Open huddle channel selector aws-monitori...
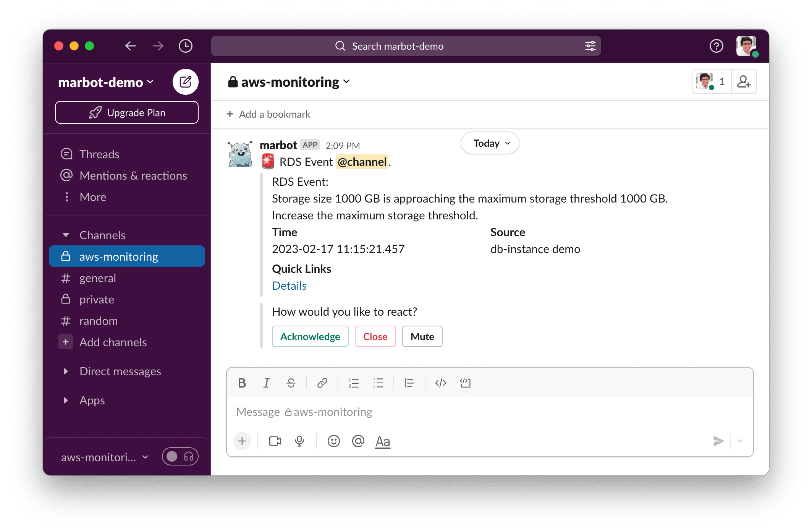Image resolution: width=812 pixels, height=532 pixels. [x=105, y=457]
